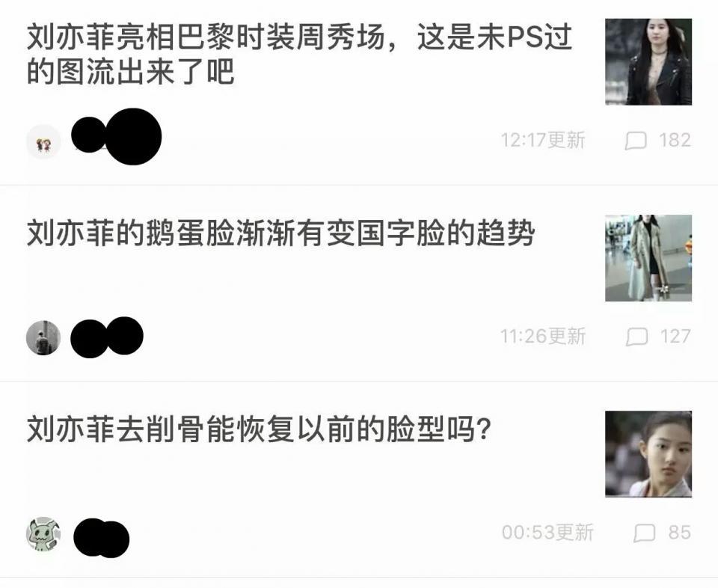Viewport: 718px width, 588px height.
Task: Tap gray photo avatar of second poster
Action: pyautogui.click(x=43, y=337)
